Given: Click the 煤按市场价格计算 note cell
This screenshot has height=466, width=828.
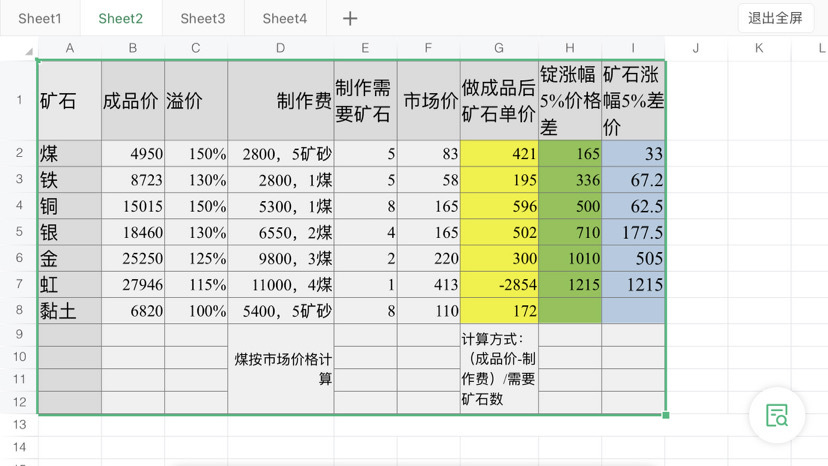Looking at the screenshot, I should point(281,368).
